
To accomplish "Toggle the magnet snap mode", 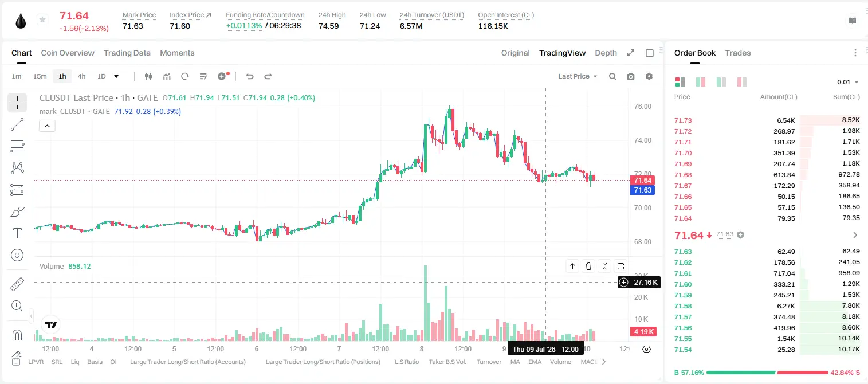I will pos(17,335).
